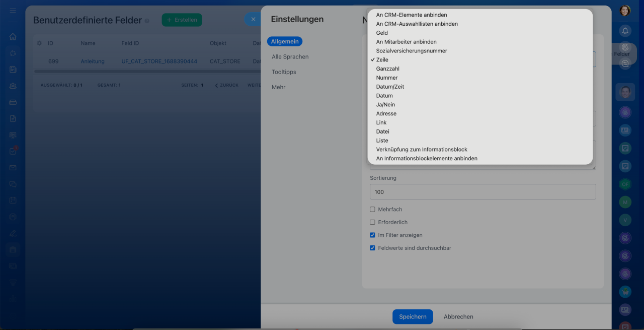
Task: Click into the Sortierung field with 100
Action: pos(483,192)
